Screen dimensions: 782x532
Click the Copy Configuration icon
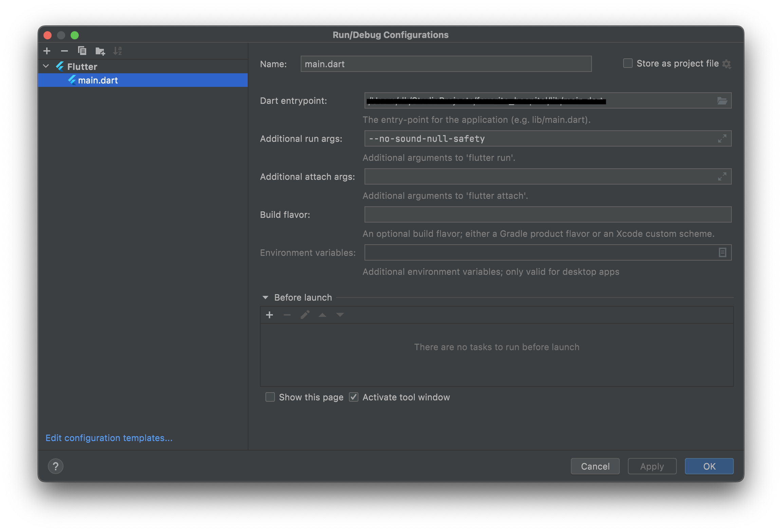82,51
